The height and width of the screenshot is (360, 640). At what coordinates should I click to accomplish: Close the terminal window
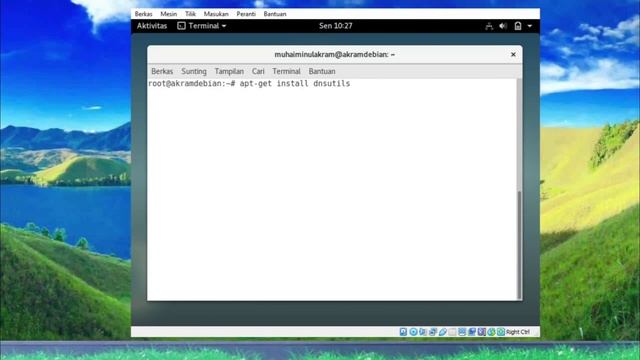pos(513,54)
